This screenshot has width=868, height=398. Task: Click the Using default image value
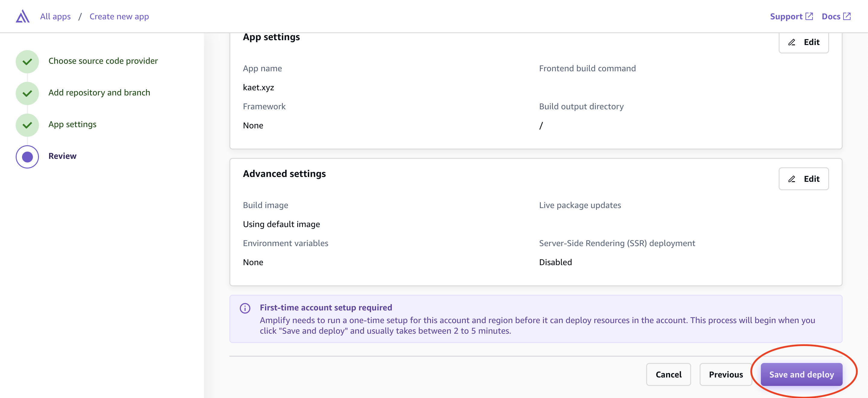(x=281, y=224)
